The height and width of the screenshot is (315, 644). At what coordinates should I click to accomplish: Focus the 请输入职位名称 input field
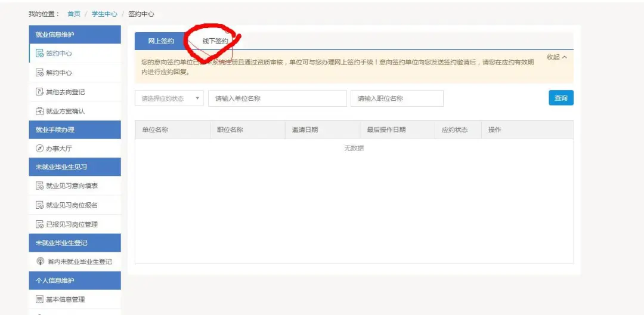coord(397,98)
